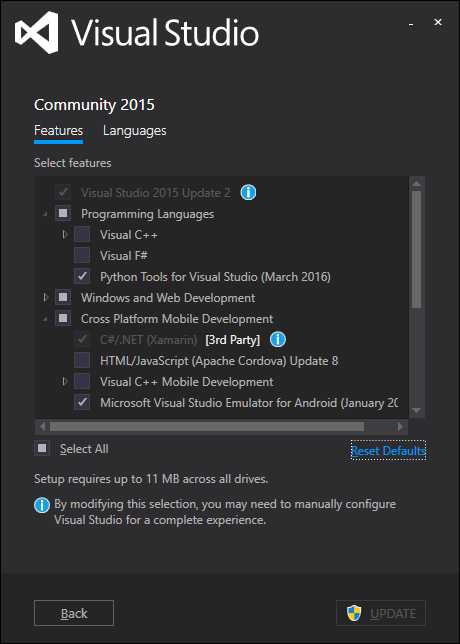Click the vertical scrollbar thumb in features list

click(416, 249)
